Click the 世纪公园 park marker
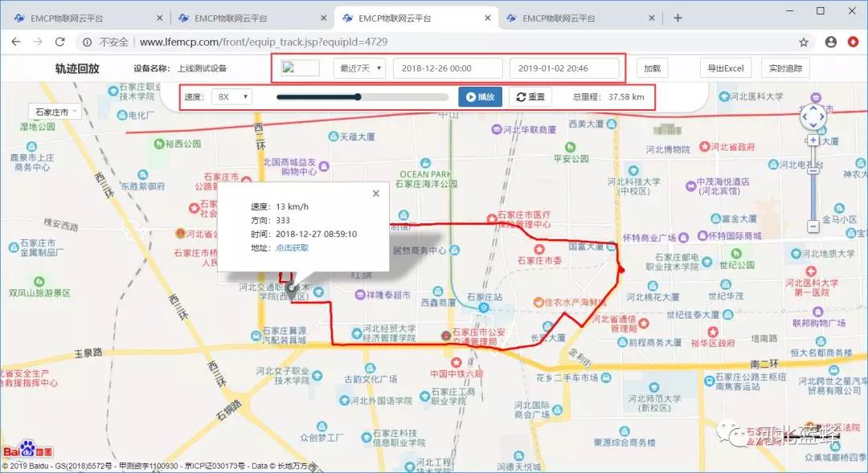 pos(735,254)
